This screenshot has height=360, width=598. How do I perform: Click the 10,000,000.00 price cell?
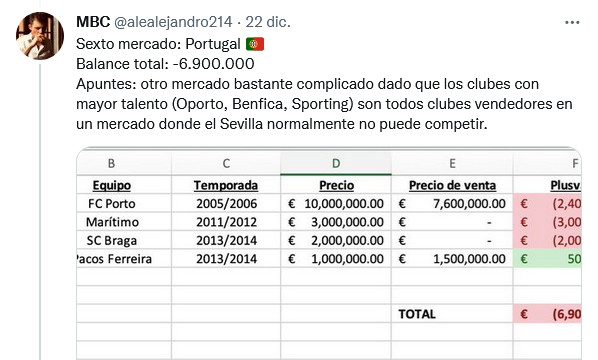click(336, 204)
